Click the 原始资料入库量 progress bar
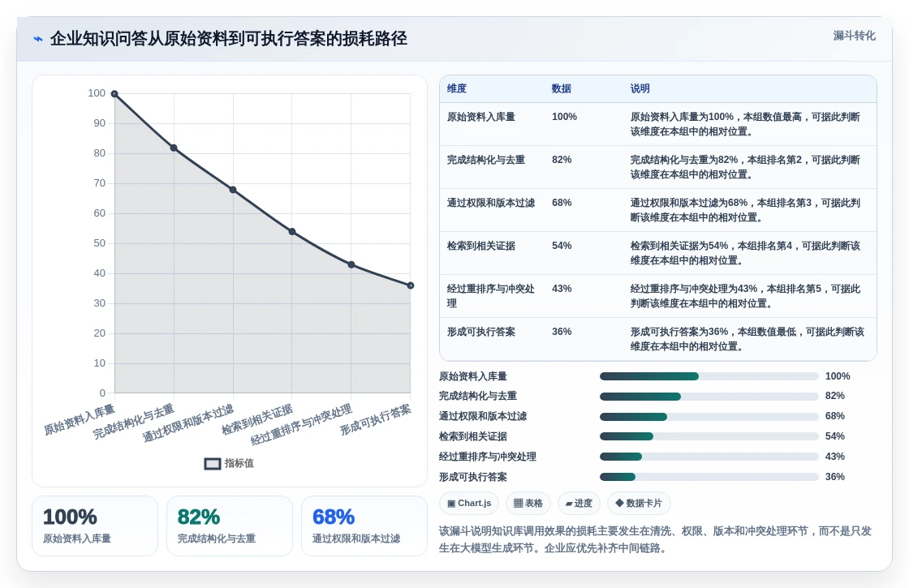The height and width of the screenshot is (588, 909). pos(709,376)
